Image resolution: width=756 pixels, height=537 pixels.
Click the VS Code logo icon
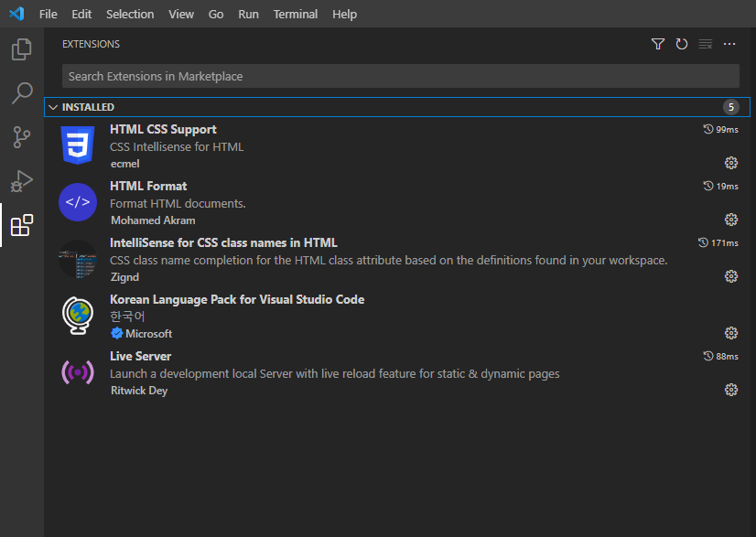(16, 14)
